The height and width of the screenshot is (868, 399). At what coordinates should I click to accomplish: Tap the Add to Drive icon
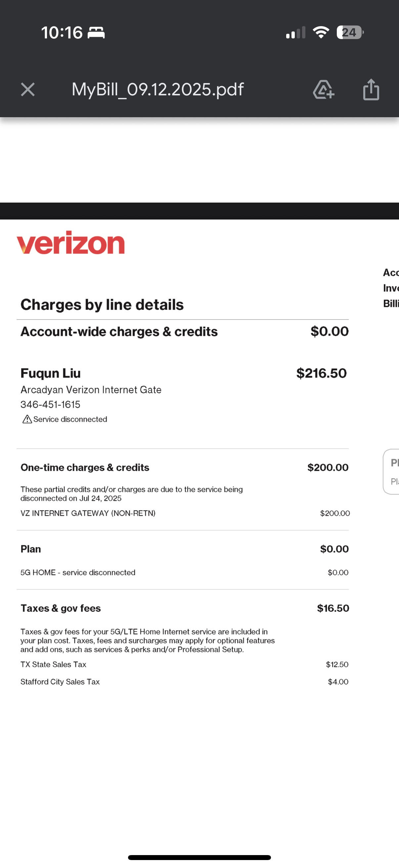click(324, 90)
